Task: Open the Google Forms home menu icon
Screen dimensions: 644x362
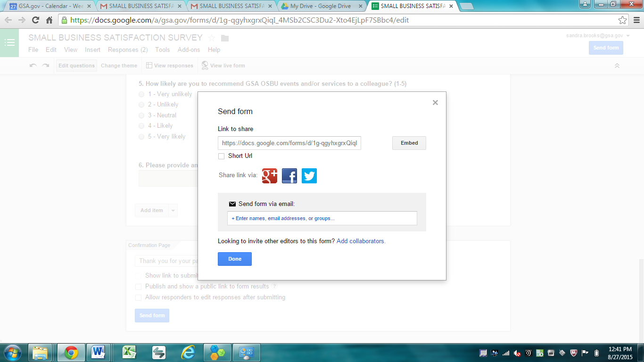Action: [9, 43]
